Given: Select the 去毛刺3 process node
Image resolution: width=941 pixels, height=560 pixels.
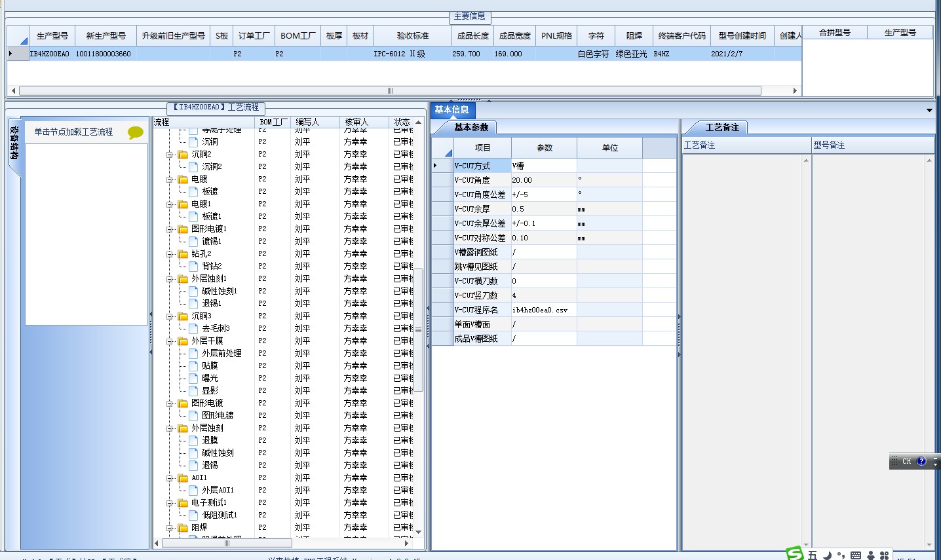Looking at the screenshot, I should (x=216, y=328).
